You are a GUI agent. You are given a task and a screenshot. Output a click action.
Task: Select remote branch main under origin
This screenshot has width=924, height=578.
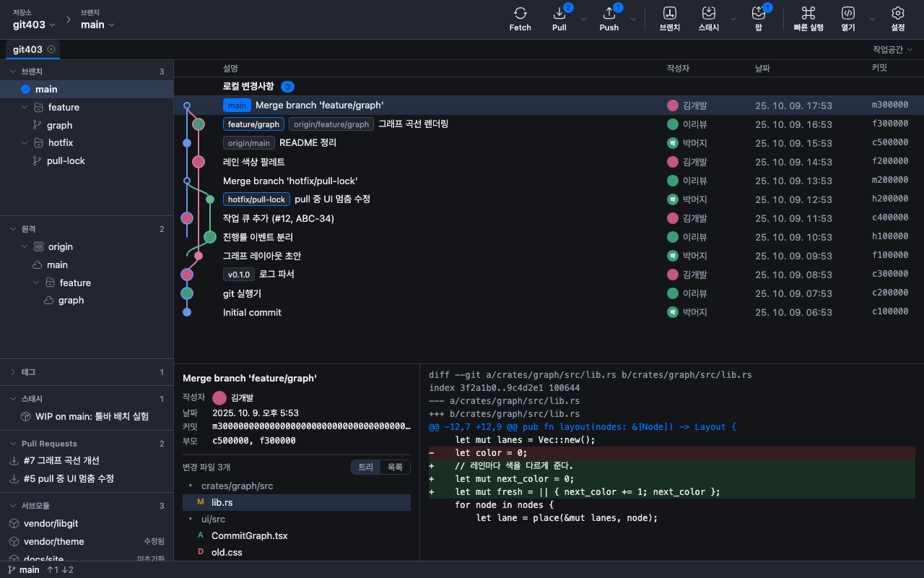click(87, 264)
